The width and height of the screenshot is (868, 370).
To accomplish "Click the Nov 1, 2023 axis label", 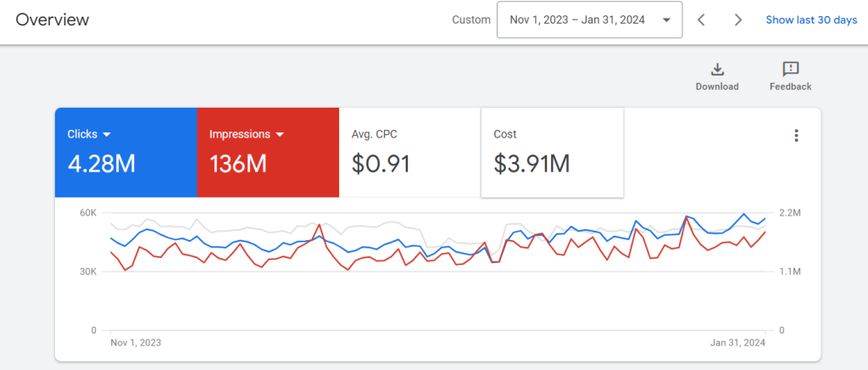I will click(136, 344).
